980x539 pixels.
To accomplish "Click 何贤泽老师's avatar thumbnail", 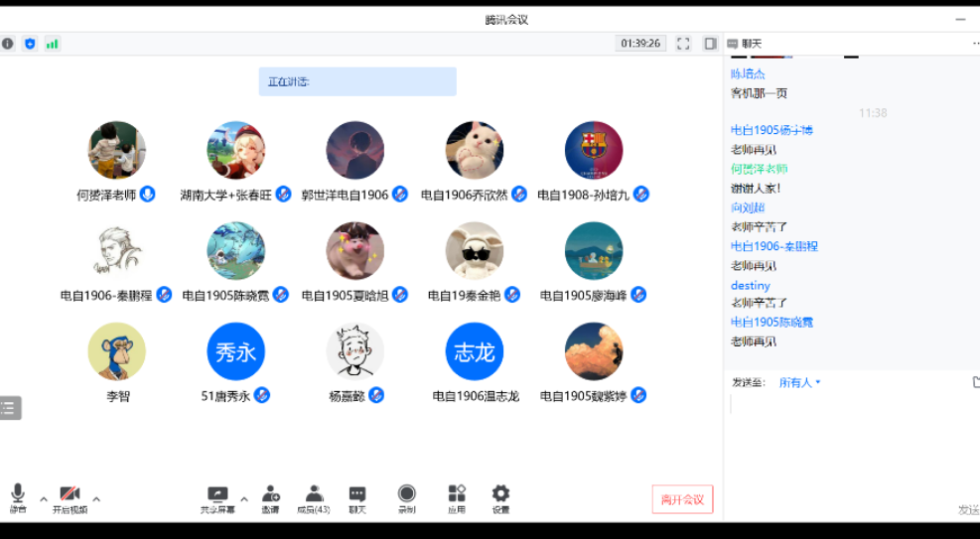I will click(x=117, y=151).
